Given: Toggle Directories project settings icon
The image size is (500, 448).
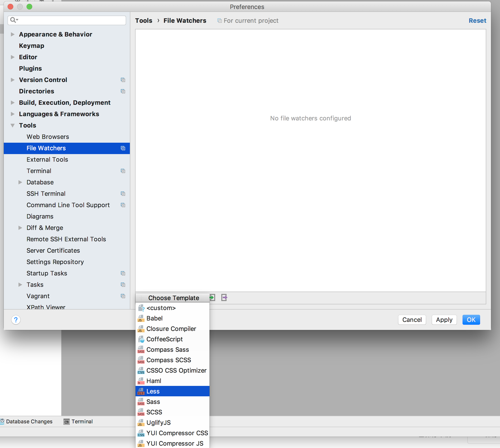Looking at the screenshot, I should [x=123, y=91].
